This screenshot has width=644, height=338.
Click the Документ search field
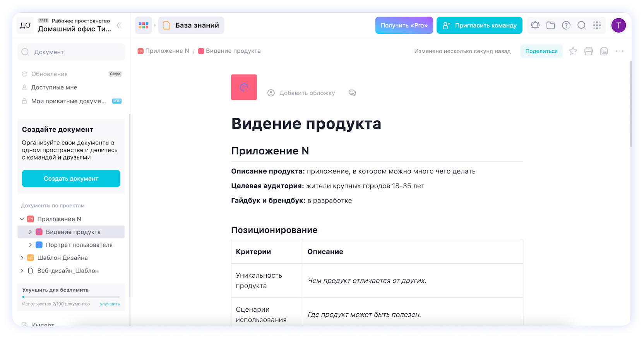point(71,52)
